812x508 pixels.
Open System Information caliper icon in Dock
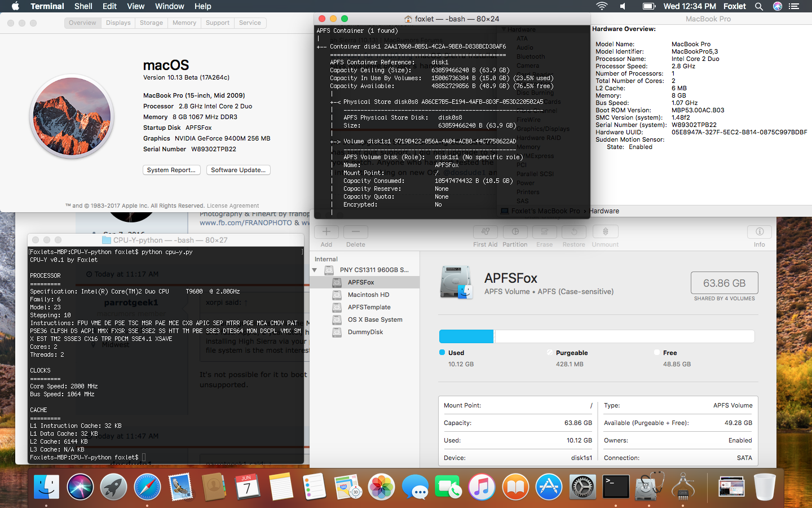click(683, 487)
